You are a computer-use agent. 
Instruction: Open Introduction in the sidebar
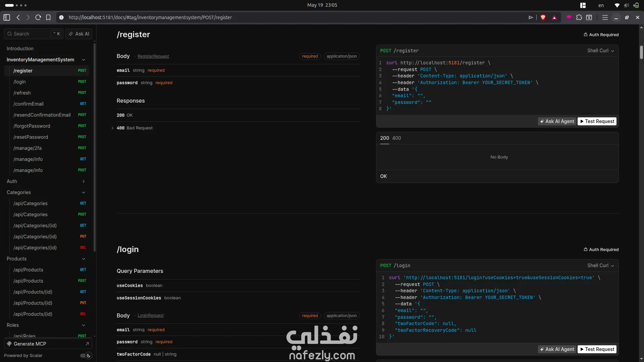pos(20,49)
